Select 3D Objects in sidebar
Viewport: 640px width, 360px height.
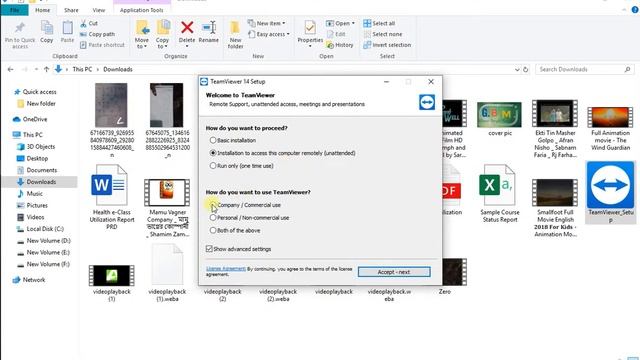(x=40, y=147)
